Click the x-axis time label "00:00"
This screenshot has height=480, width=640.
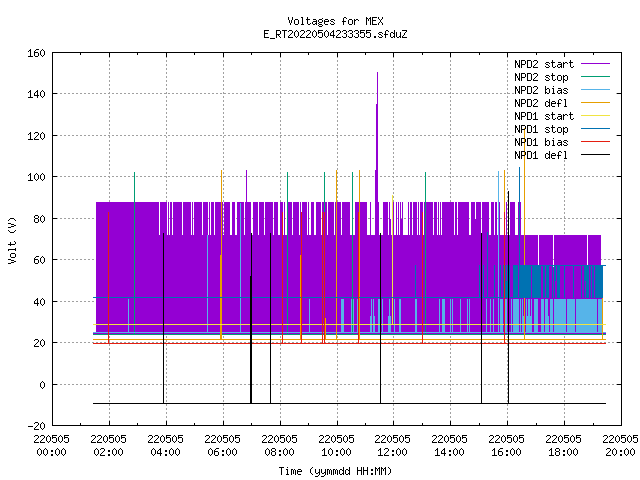51,452
